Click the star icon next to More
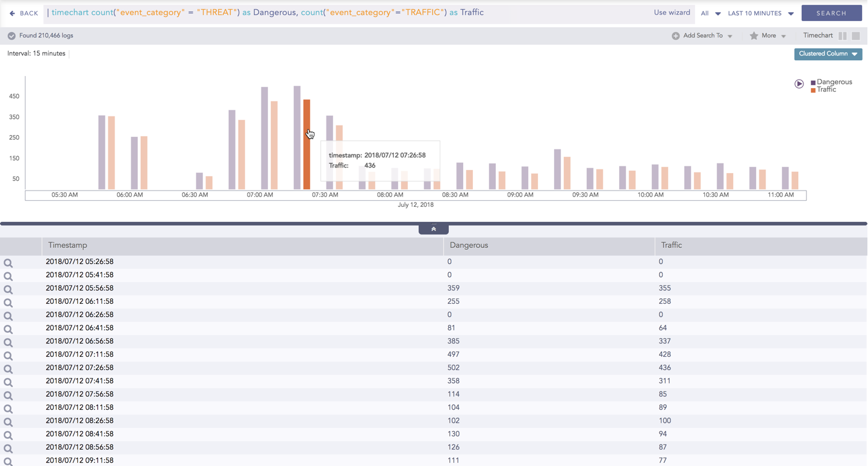The height and width of the screenshot is (466, 868). pyautogui.click(x=754, y=36)
